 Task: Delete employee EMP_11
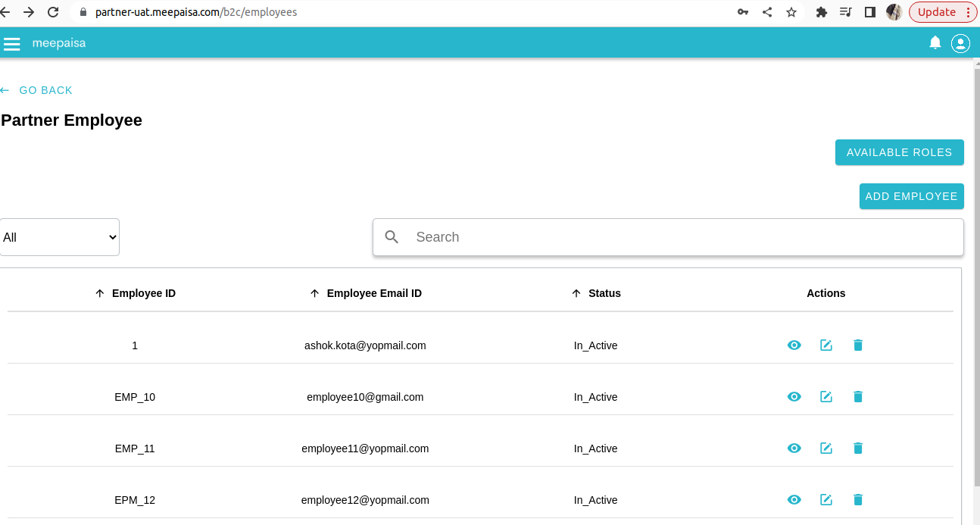tap(858, 448)
